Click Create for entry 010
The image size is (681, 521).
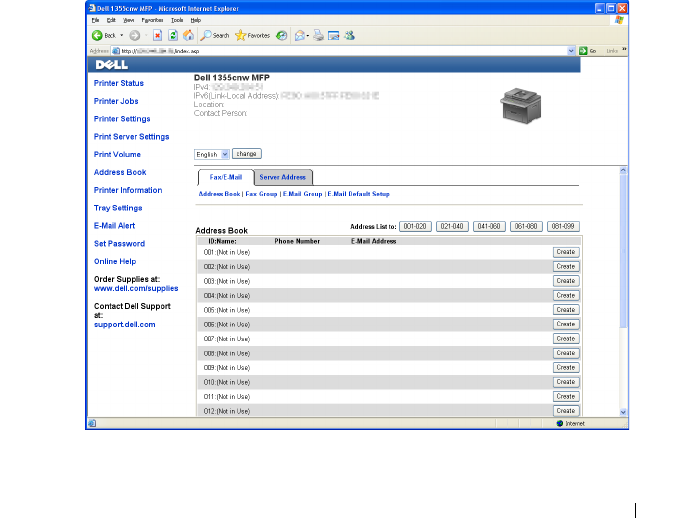coord(566,382)
